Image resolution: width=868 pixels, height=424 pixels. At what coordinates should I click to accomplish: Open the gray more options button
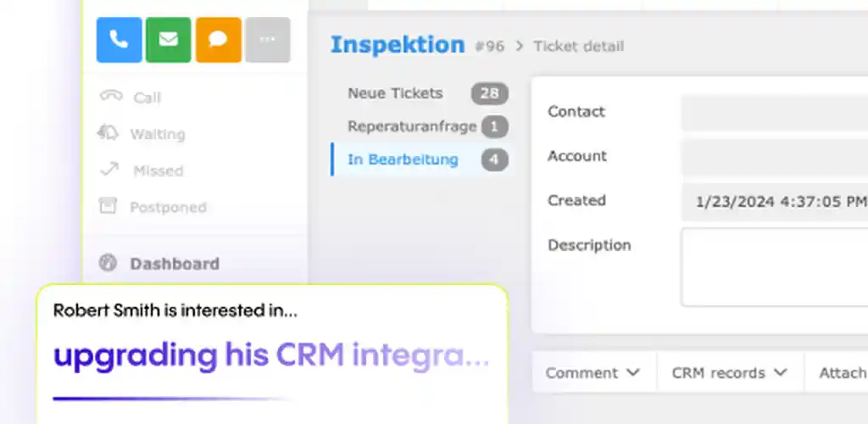(x=268, y=40)
